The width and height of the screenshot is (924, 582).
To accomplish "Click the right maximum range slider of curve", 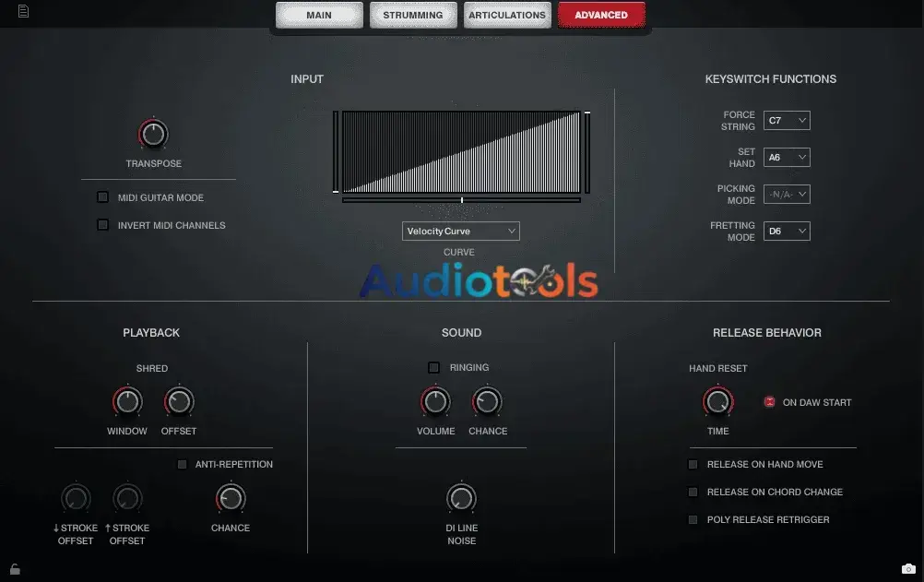I will click(x=587, y=151).
